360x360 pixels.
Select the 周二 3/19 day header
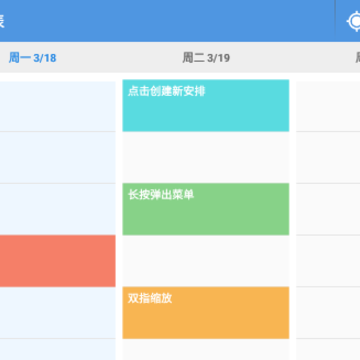coord(206,58)
